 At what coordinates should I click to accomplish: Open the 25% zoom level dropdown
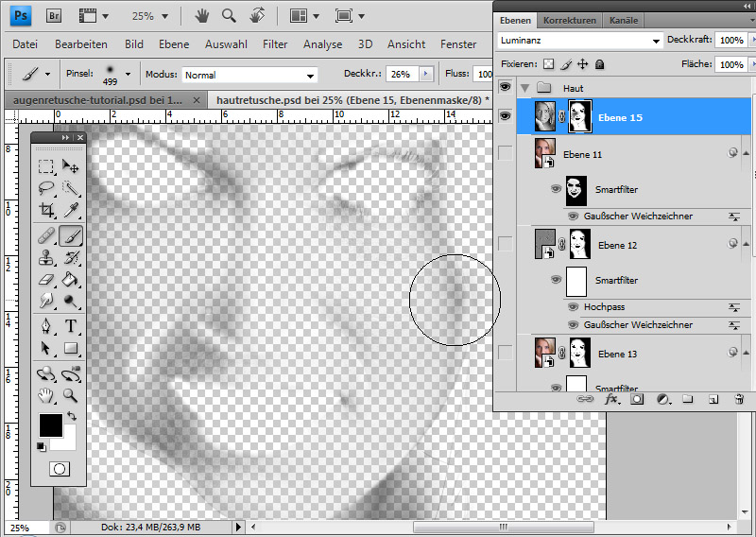(x=164, y=16)
